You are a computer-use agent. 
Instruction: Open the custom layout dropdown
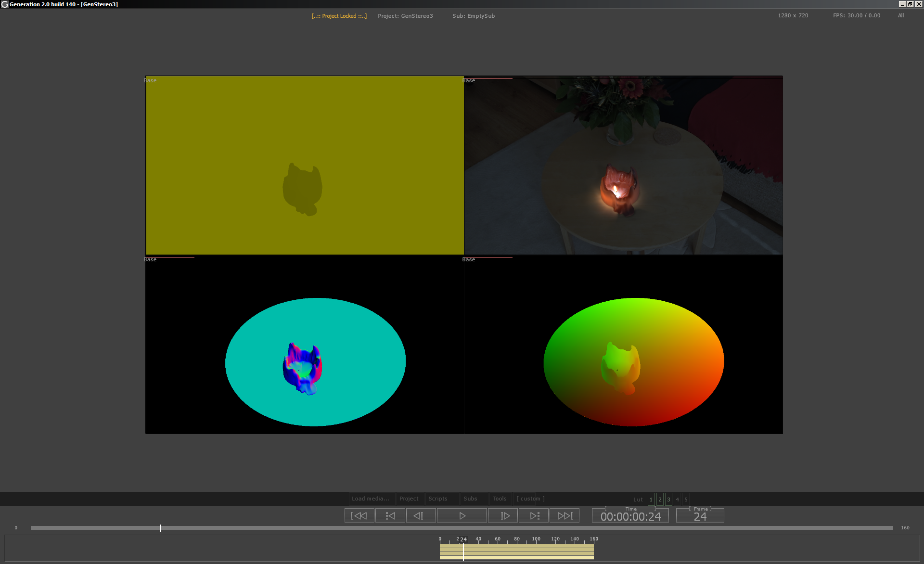[530, 499]
